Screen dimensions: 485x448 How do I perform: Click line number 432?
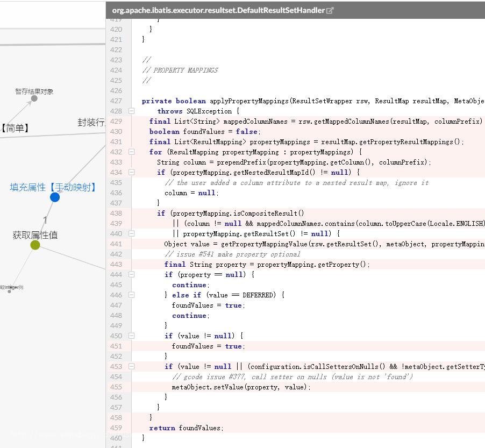point(116,152)
